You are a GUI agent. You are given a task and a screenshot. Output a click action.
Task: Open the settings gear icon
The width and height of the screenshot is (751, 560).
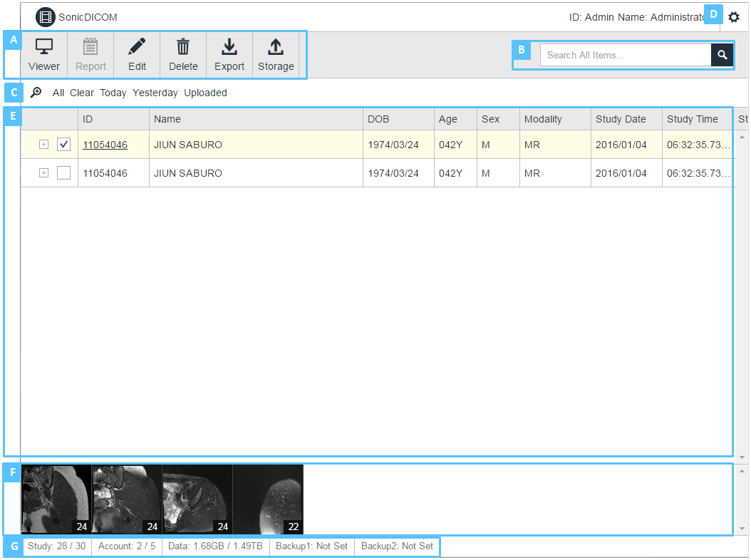[734, 17]
